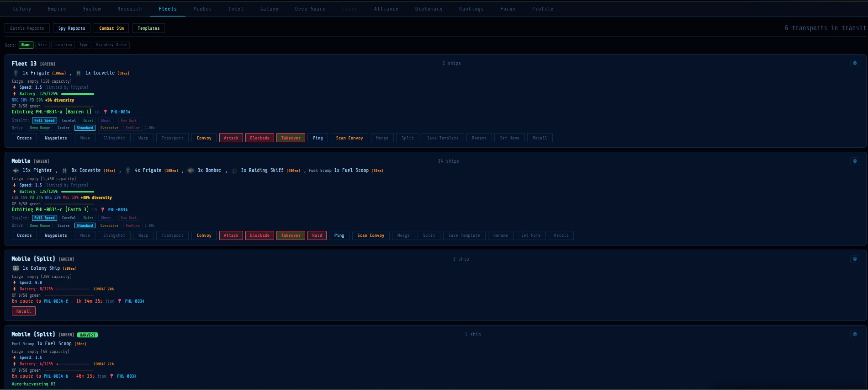Open settings gear icon for Mobile fleet
The height and width of the screenshot is (390, 868).
[x=855, y=161]
